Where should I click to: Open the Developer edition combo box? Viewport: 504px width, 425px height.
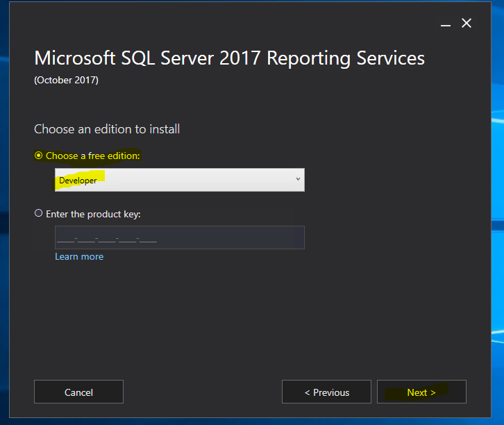click(x=180, y=180)
